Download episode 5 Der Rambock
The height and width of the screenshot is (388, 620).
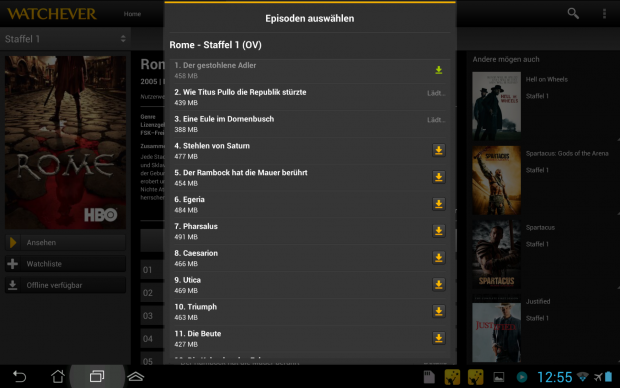point(439,177)
